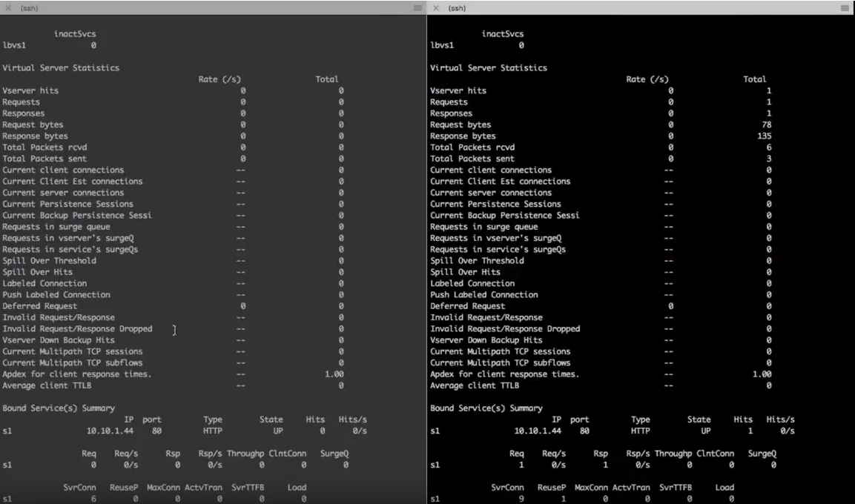Image resolution: width=855 pixels, height=504 pixels.
Task: Click 'Bound Service(s) Summary' in left pane
Action: [x=58, y=408]
